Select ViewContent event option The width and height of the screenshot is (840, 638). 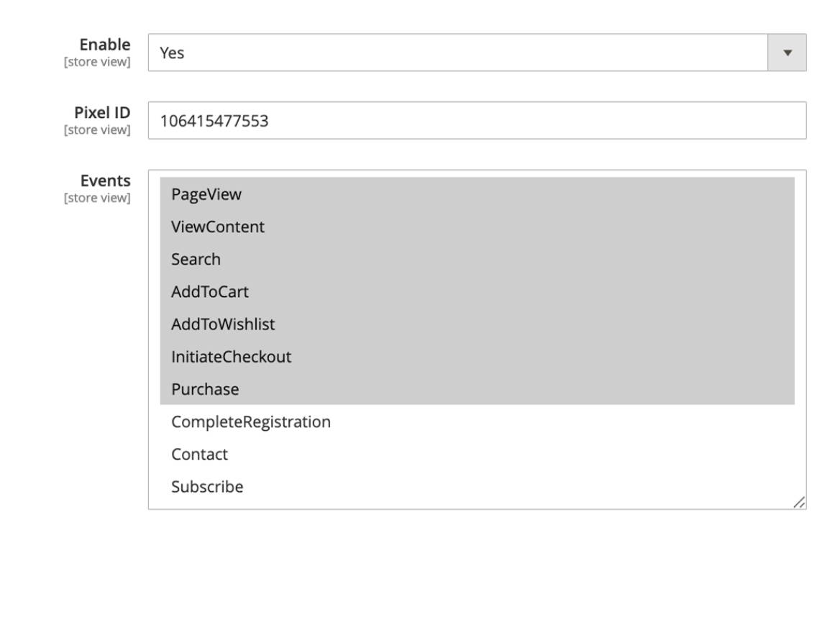(x=478, y=227)
